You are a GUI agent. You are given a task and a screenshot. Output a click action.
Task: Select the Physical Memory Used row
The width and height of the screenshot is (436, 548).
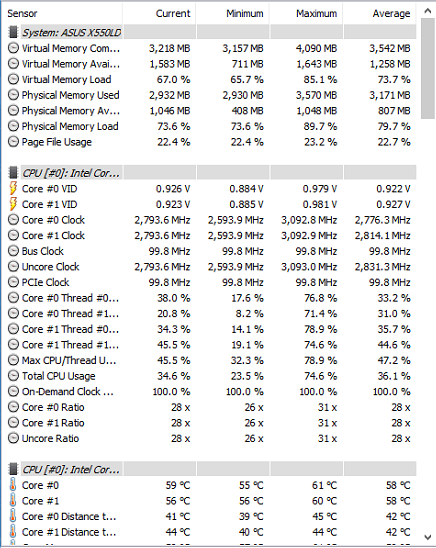(209, 95)
